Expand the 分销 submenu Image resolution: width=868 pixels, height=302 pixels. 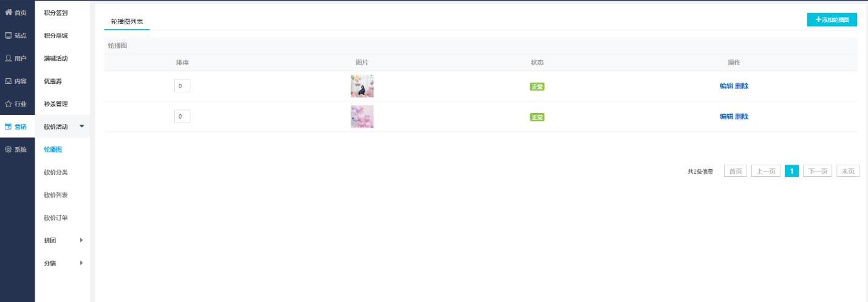click(63, 263)
